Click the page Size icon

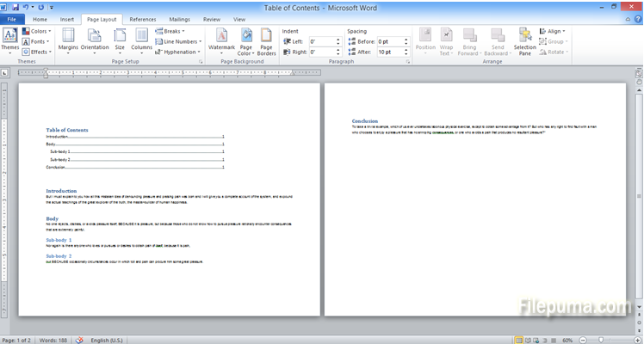coord(121,40)
